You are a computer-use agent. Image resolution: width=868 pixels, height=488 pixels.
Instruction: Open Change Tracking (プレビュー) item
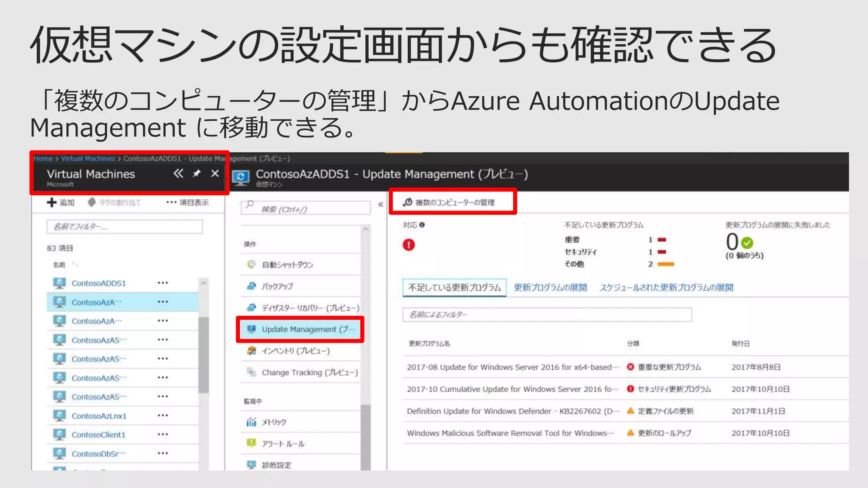(309, 372)
